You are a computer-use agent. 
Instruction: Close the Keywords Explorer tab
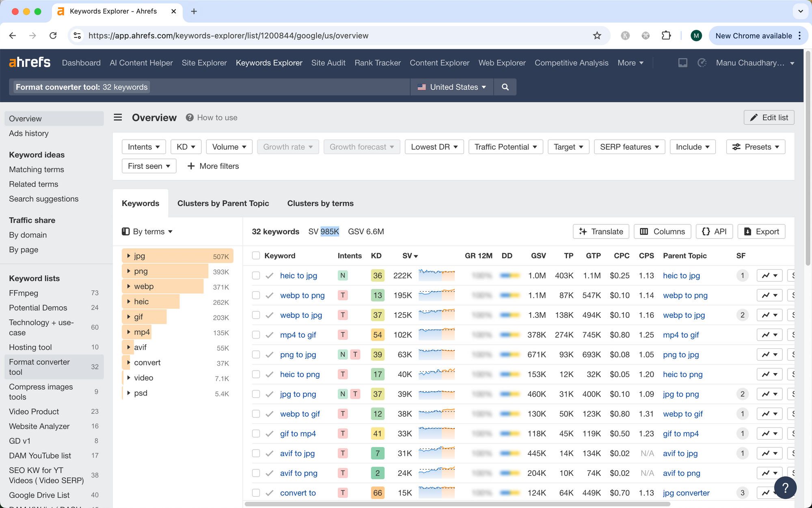click(x=173, y=11)
